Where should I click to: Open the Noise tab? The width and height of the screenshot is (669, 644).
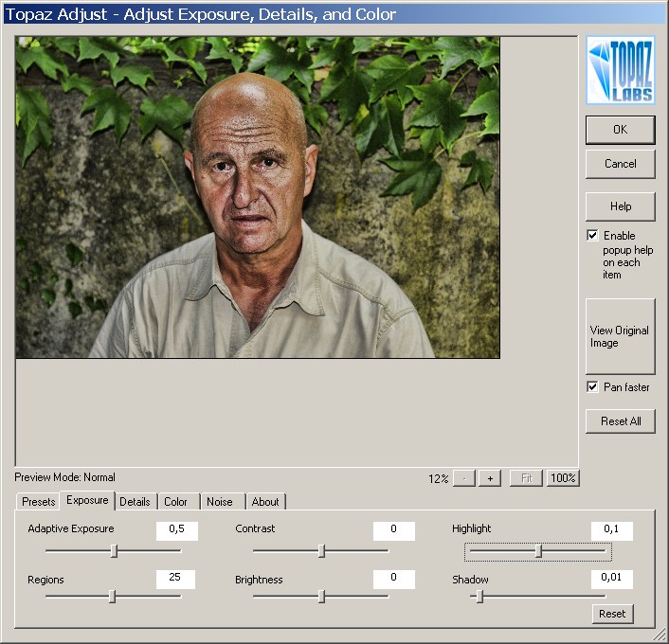219,502
